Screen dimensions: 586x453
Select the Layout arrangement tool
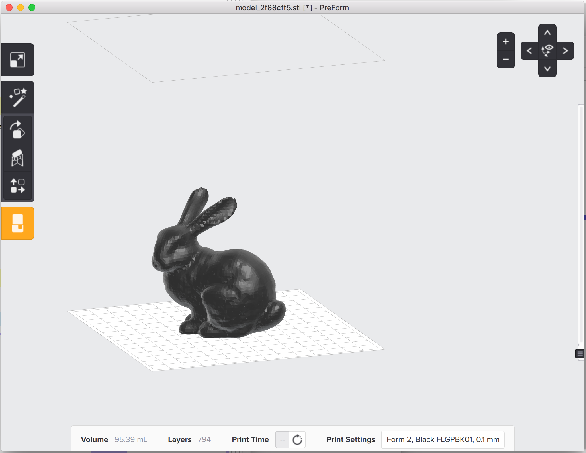[x=17, y=186]
